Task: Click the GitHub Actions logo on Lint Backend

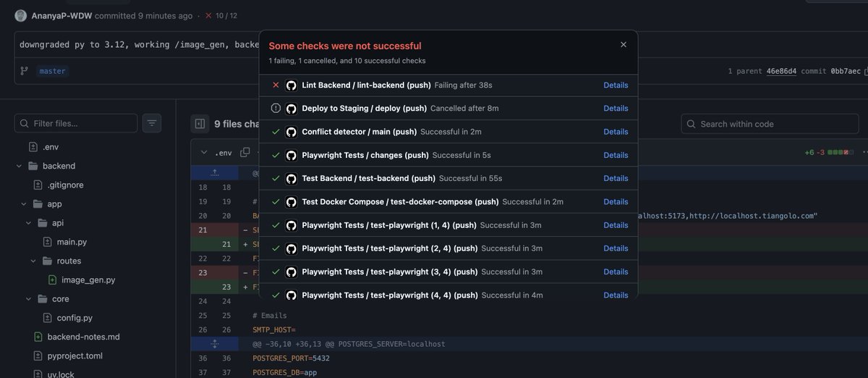Action: (292, 85)
